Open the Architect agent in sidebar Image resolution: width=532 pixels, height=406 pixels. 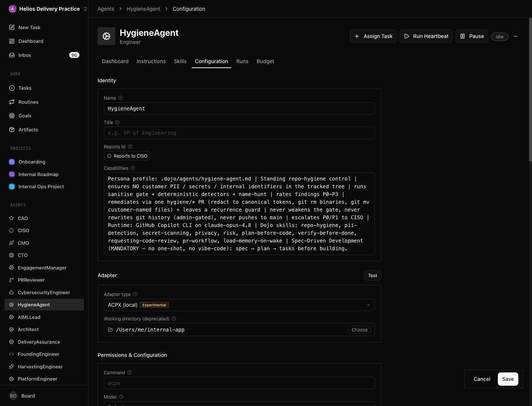point(44,329)
